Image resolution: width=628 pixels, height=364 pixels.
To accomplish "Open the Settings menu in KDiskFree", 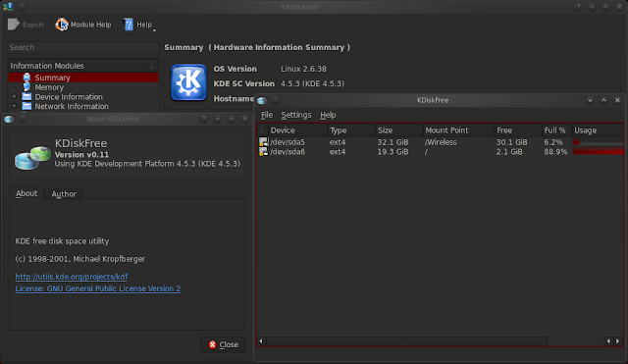I will 296,115.
